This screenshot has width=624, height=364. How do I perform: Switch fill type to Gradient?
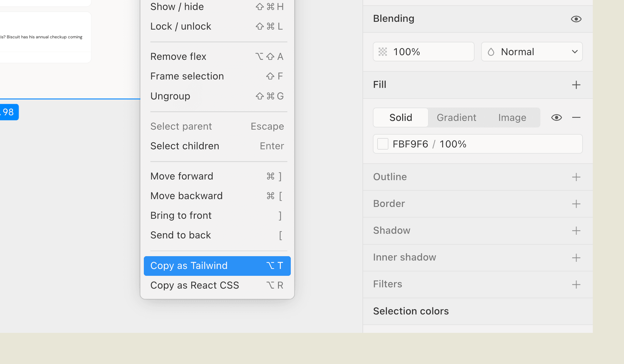pos(456,117)
